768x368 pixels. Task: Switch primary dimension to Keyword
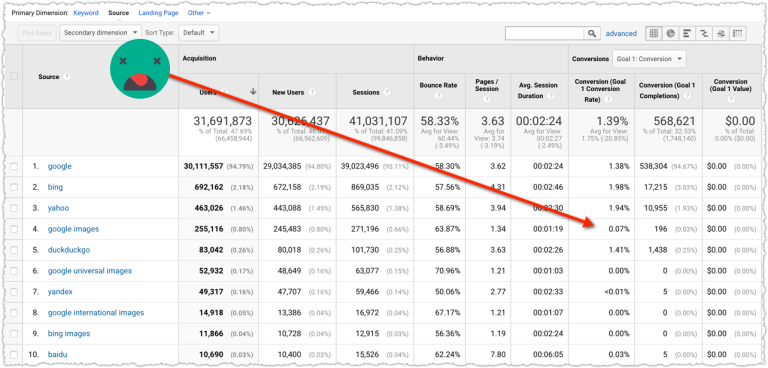click(86, 13)
